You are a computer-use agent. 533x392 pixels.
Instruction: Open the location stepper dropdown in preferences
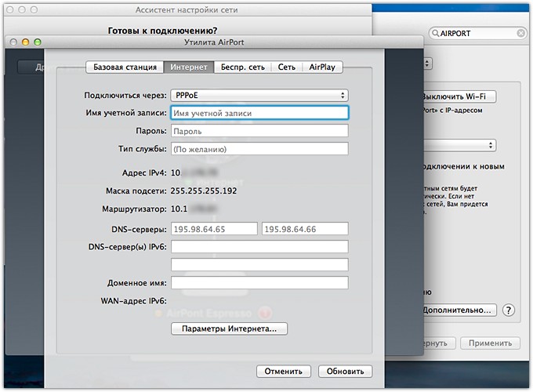428,64
